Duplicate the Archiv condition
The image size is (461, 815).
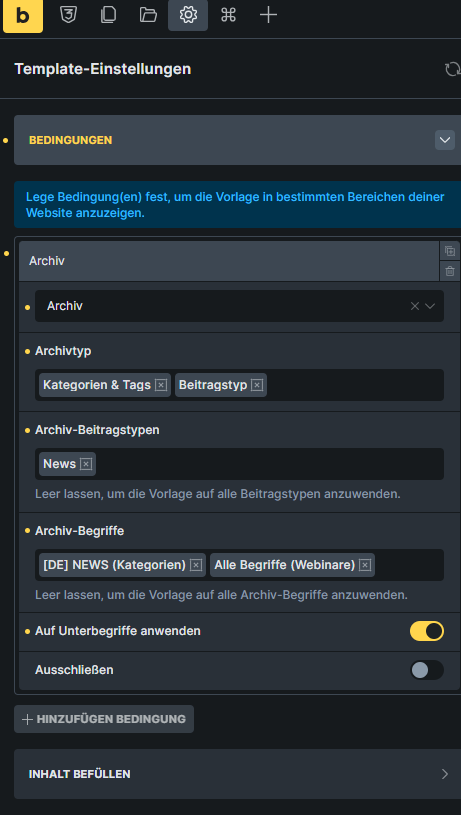(x=450, y=251)
